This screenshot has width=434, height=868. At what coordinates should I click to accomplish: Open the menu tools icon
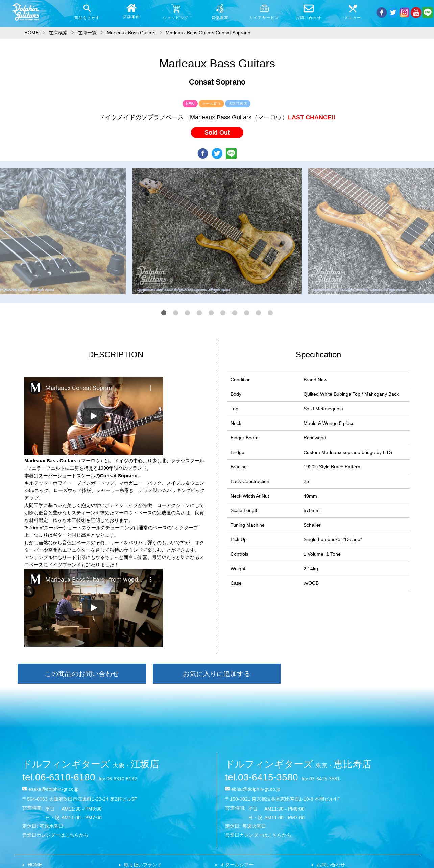353,8
